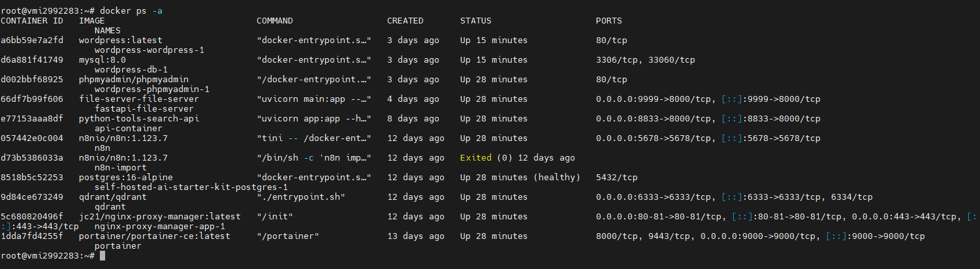Click the fastapi-file-server container name
Viewport: 980px width, 269px height.
pos(144,109)
